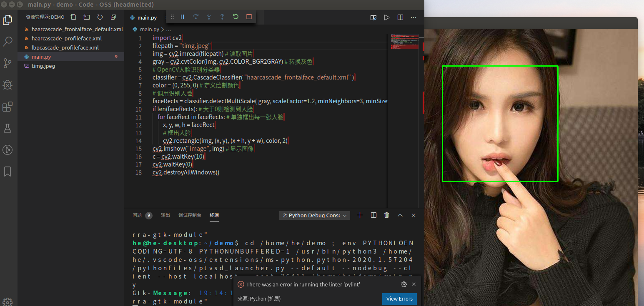Switch to the 问题 (Problems) tab
This screenshot has height=306, width=644.
pyautogui.click(x=137, y=215)
